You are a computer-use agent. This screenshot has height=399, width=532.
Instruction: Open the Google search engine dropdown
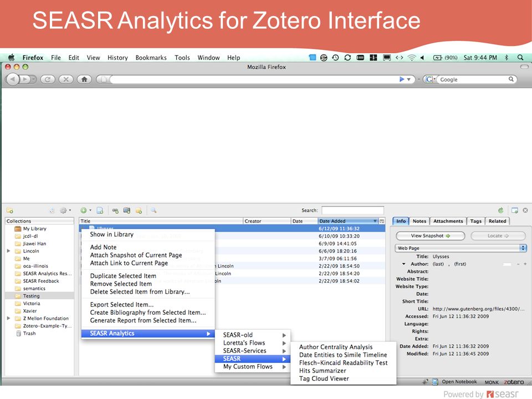point(430,79)
